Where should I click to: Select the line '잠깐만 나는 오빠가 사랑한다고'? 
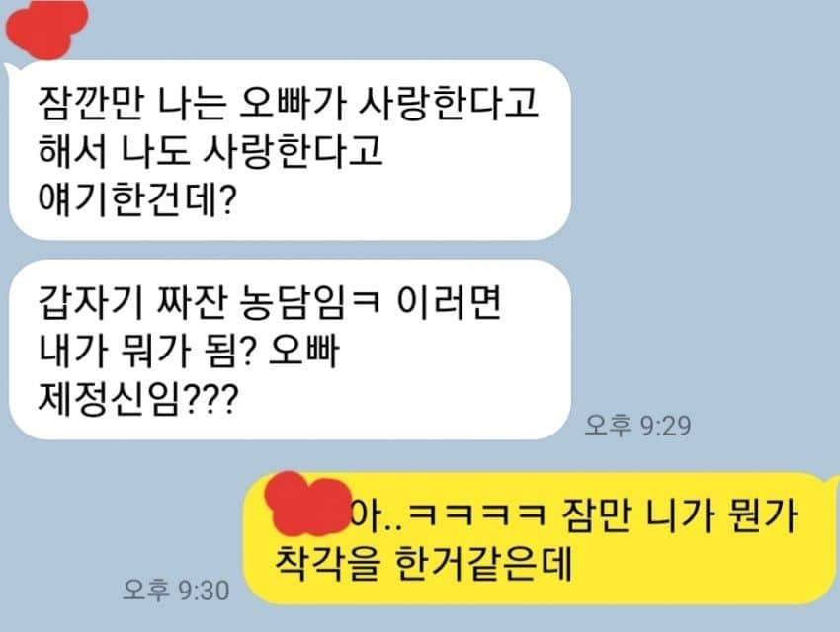(288, 104)
